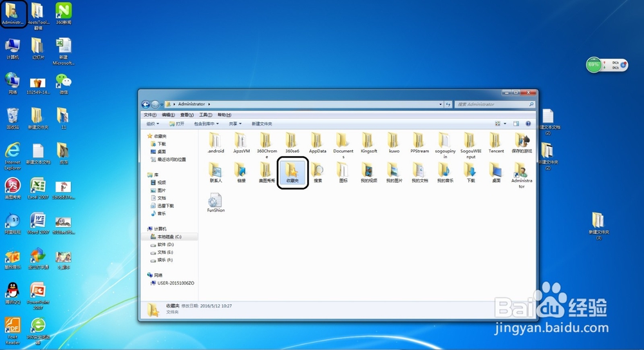Open the PPStream folder
This screenshot has height=350, width=644.
(419, 143)
